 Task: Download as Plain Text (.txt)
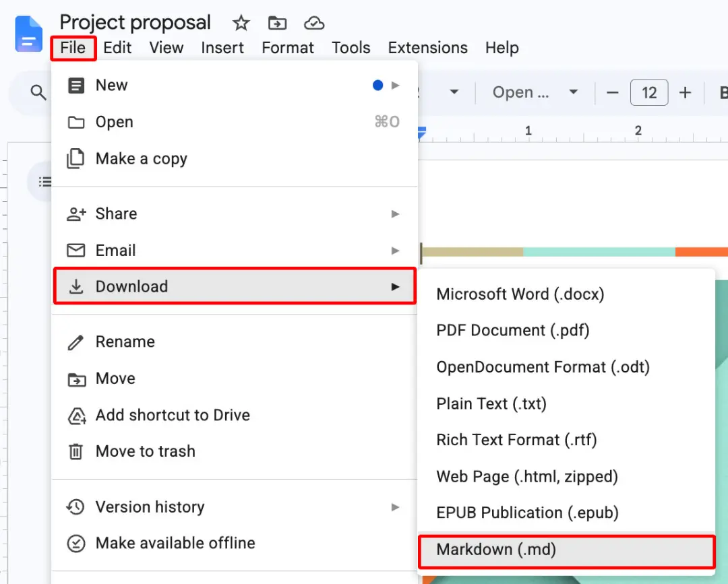click(x=566, y=403)
